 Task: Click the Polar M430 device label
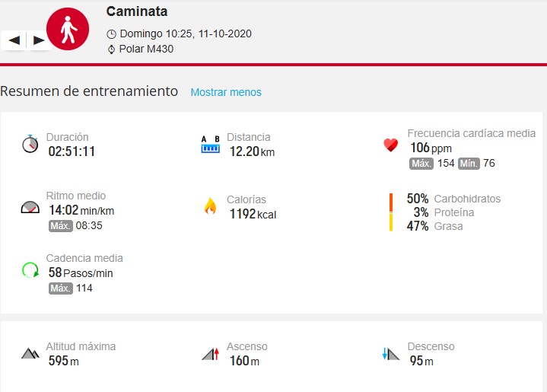pyautogui.click(x=147, y=49)
